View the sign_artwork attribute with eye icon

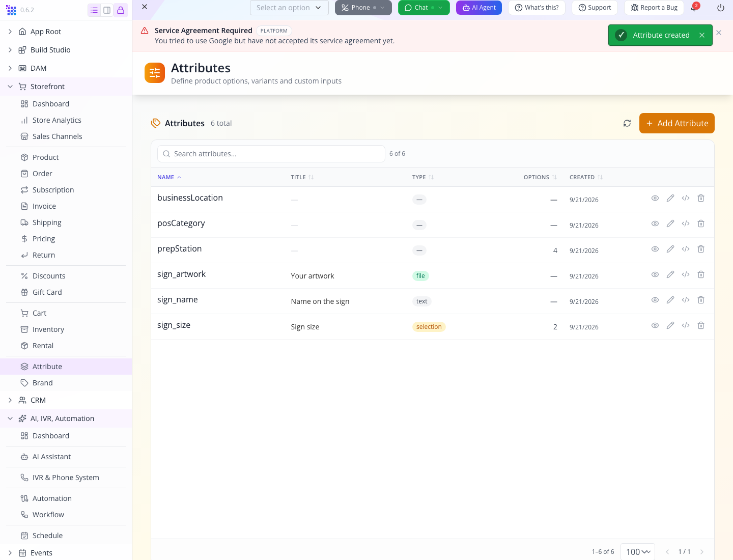coord(655,274)
